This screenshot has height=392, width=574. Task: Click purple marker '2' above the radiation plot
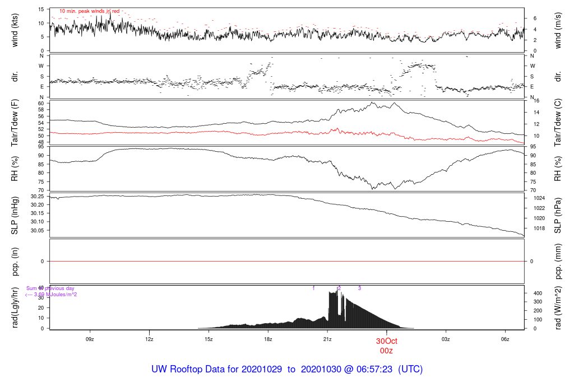pos(340,288)
